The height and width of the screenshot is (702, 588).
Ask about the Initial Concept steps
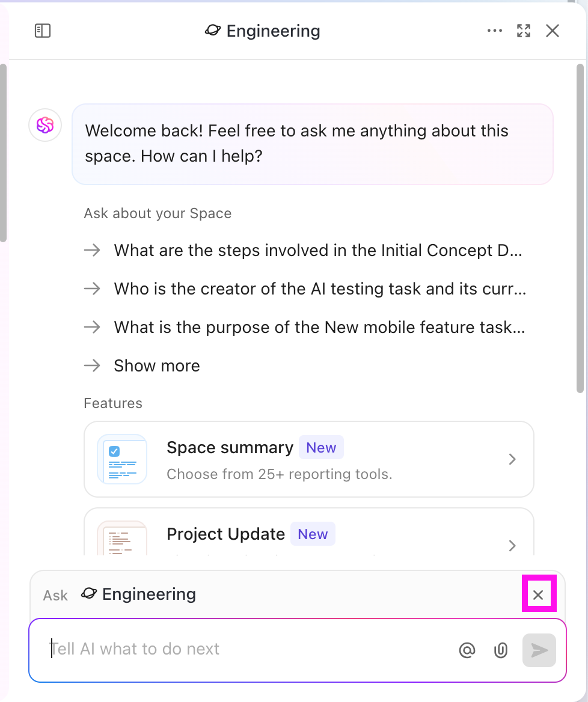tap(318, 251)
